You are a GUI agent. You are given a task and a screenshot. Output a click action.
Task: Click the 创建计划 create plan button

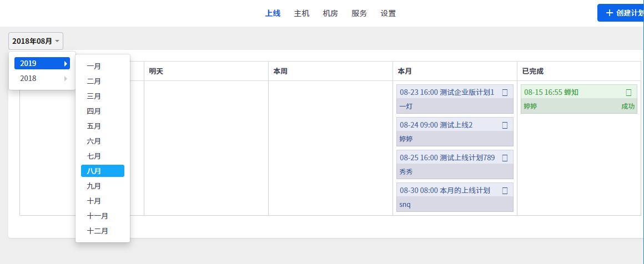(621, 13)
